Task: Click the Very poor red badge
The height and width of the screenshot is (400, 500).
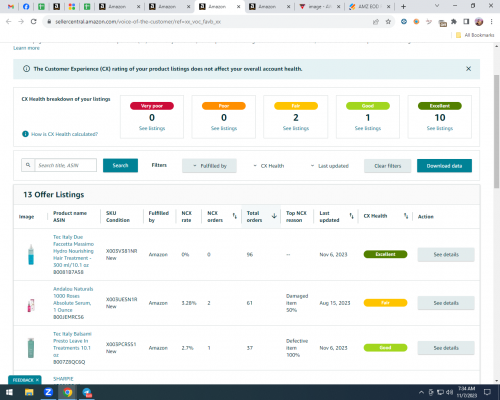Action: (152, 106)
